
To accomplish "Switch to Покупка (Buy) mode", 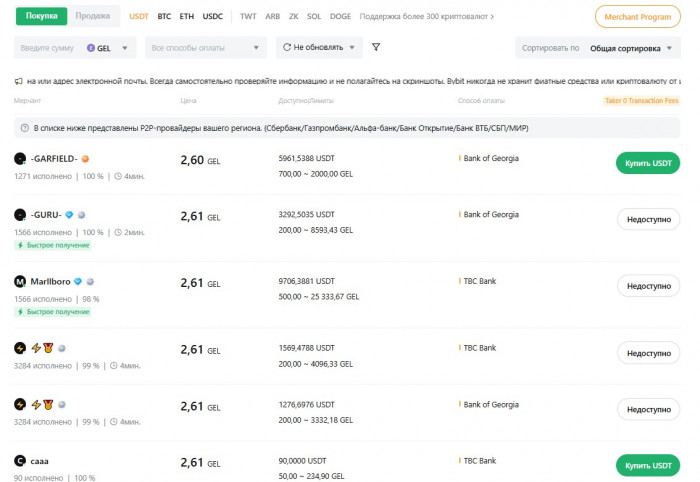I will pyautogui.click(x=42, y=16).
